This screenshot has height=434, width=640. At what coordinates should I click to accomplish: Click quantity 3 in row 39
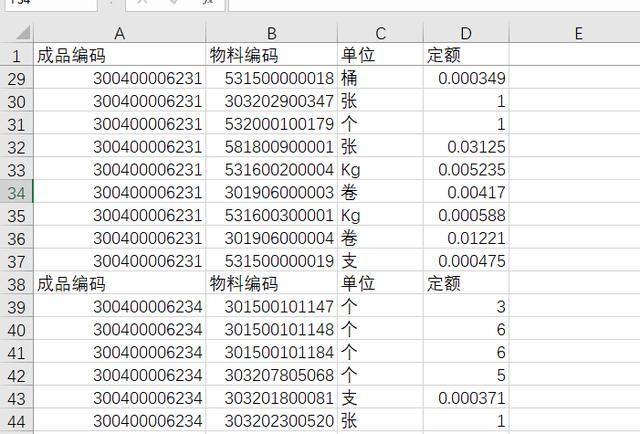[466, 307]
